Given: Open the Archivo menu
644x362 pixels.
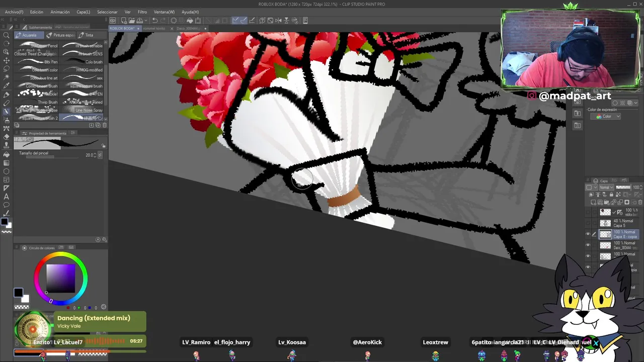Looking at the screenshot, I should [14, 12].
